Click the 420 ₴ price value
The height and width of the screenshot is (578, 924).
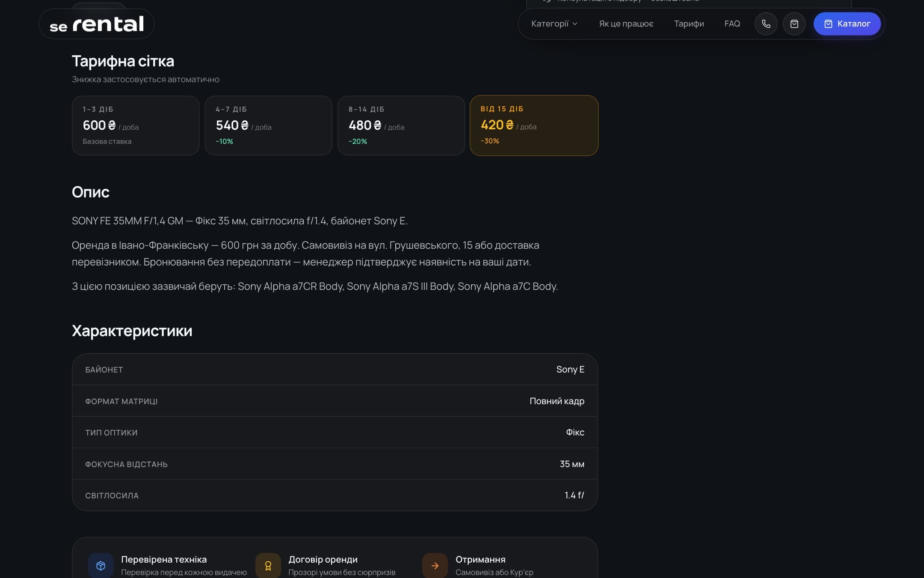[497, 125]
